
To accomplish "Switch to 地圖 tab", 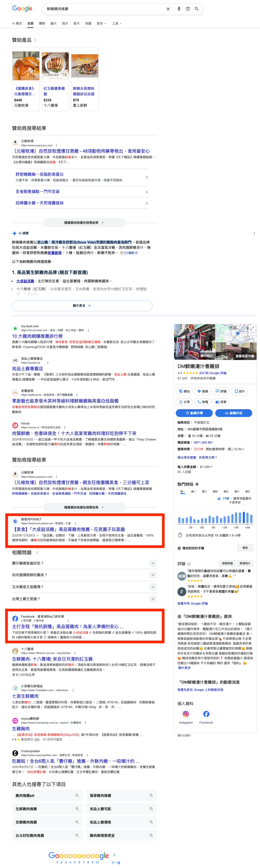I will click(x=88, y=24).
